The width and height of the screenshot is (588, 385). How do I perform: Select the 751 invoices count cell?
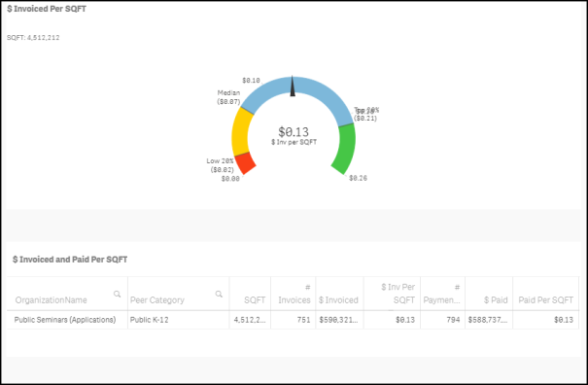click(304, 320)
